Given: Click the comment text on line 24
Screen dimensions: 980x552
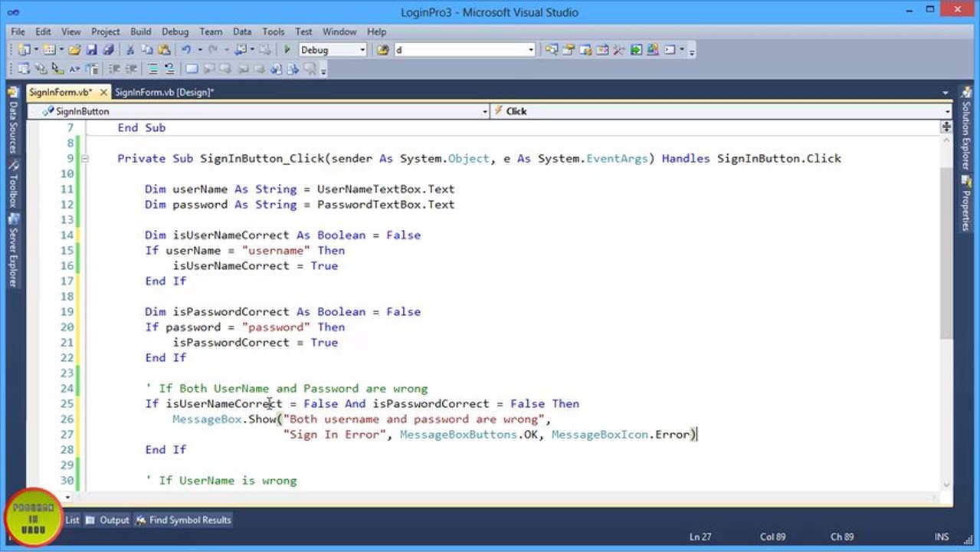Looking at the screenshot, I should tap(287, 389).
